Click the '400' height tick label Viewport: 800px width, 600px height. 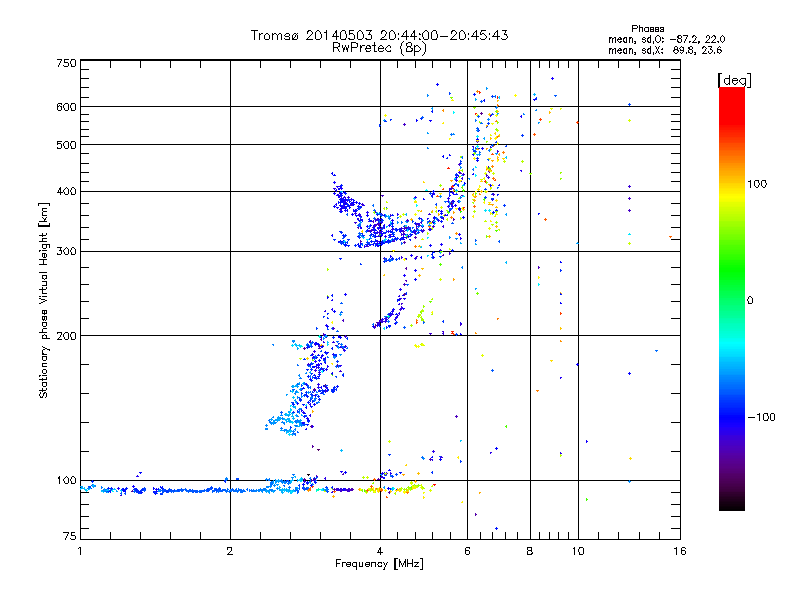[66, 192]
